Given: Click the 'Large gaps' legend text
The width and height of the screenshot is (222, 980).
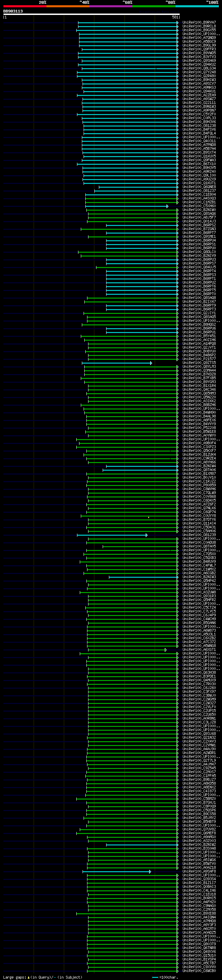Looking at the screenshot, I should [15, 977].
